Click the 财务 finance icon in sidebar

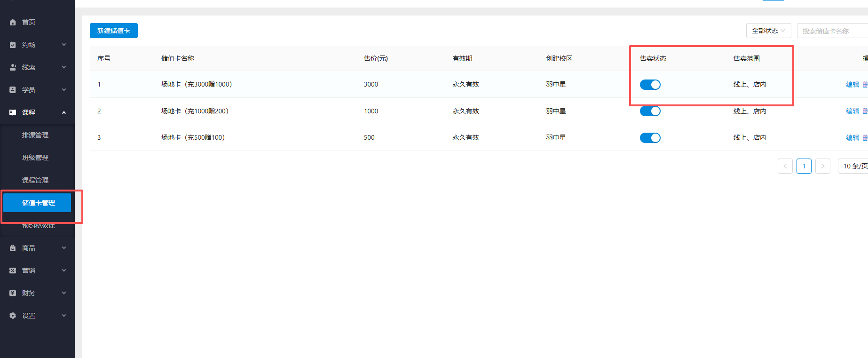pos(13,293)
